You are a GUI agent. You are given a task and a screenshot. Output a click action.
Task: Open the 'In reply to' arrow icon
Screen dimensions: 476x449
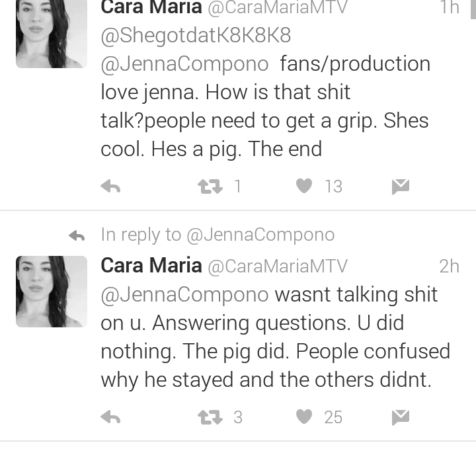coord(77,235)
